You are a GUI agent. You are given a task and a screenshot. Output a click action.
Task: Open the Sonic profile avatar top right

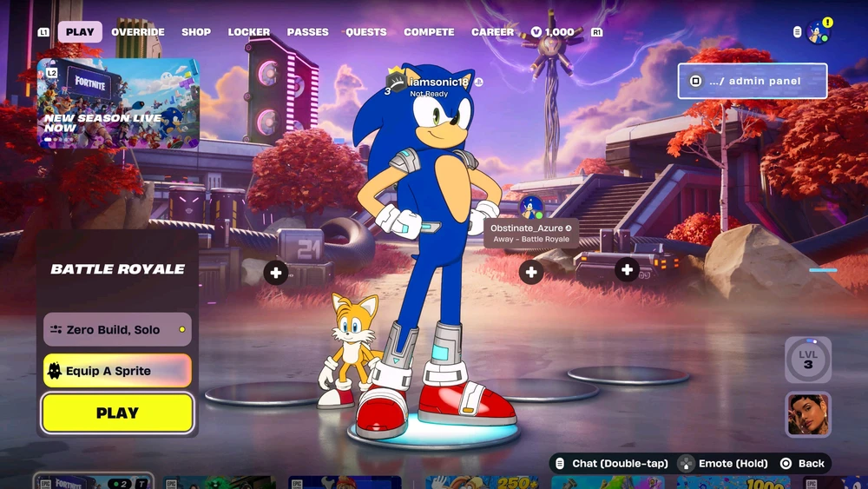point(819,31)
